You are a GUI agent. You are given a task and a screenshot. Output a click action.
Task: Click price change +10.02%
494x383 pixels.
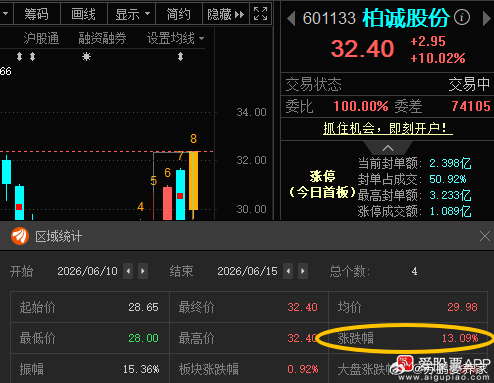click(438, 58)
